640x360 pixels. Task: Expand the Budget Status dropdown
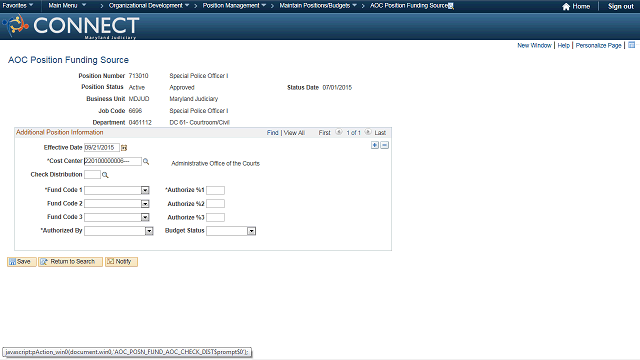click(251, 231)
